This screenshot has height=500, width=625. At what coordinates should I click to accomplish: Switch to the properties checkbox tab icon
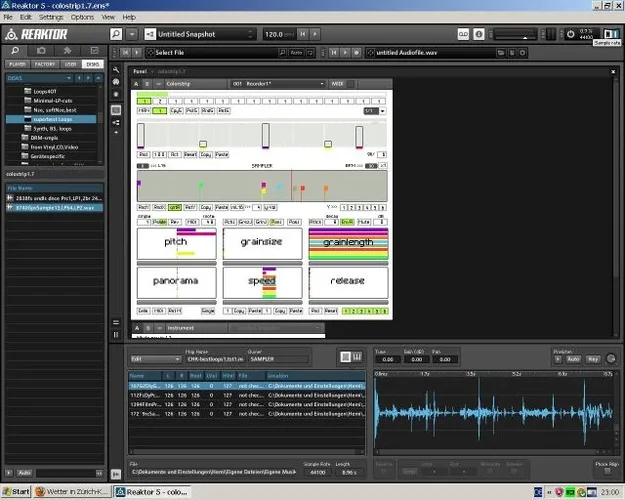94,51
